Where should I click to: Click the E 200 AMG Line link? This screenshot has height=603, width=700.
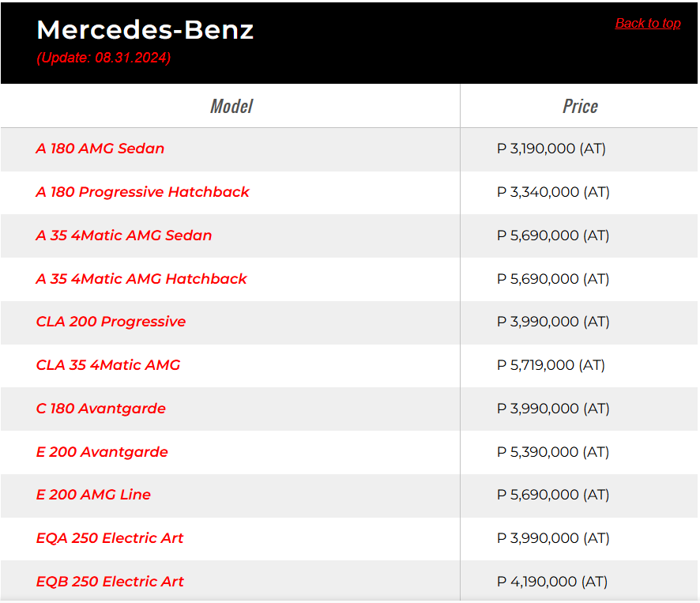(93, 495)
